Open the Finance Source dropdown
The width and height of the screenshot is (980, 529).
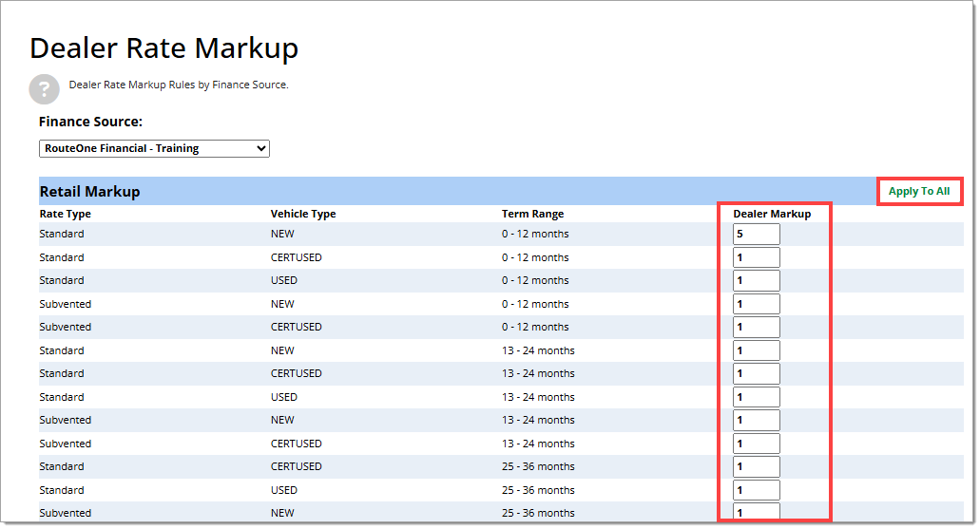tap(155, 149)
